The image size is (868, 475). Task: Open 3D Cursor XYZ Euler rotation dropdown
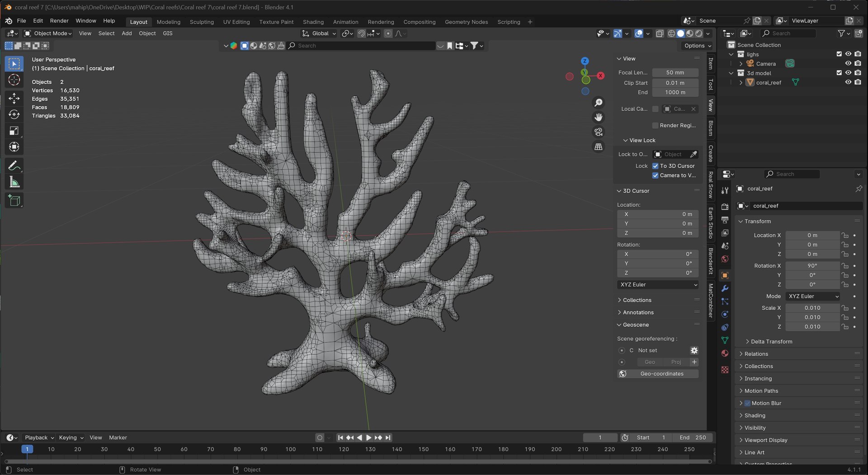point(658,285)
